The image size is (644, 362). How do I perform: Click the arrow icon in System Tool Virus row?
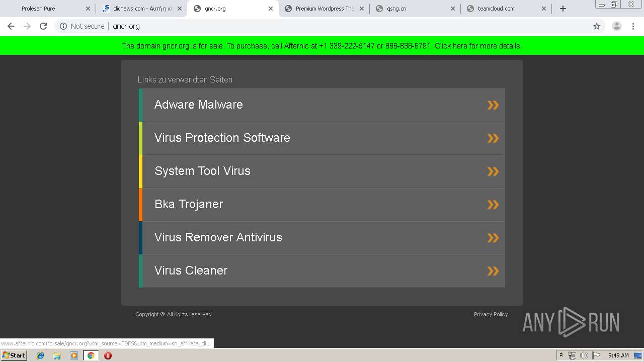(x=493, y=171)
